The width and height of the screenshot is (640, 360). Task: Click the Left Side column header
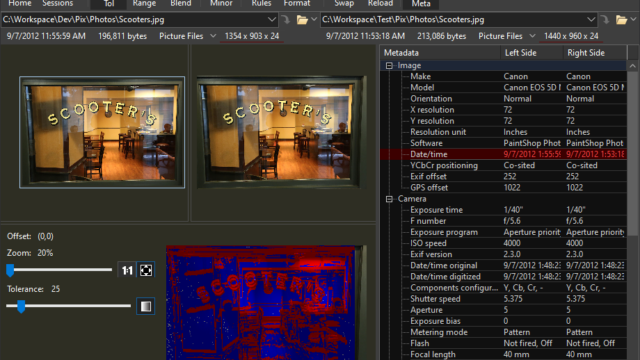(532, 53)
